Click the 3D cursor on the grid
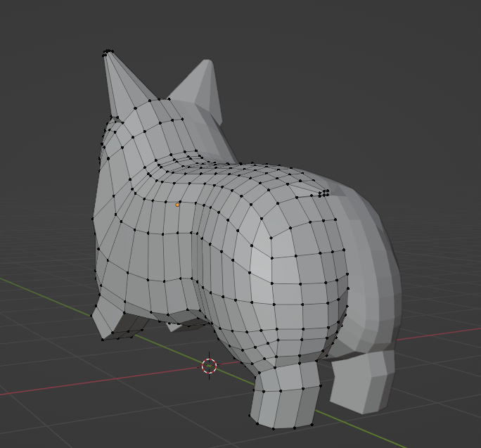The image size is (481, 448). 210,366
